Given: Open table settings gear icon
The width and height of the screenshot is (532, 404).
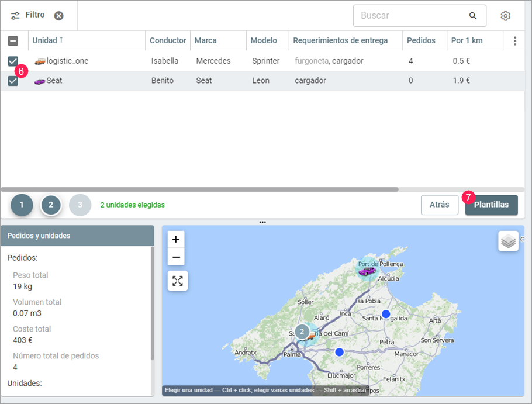Looking at the screenshot, I should point(506,16).
